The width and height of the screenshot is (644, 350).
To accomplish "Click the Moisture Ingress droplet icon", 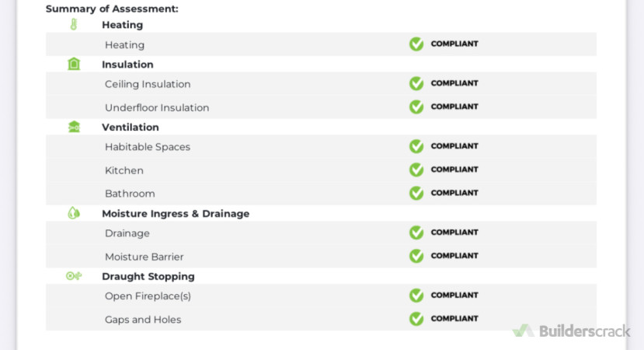I will click(74, 213).
